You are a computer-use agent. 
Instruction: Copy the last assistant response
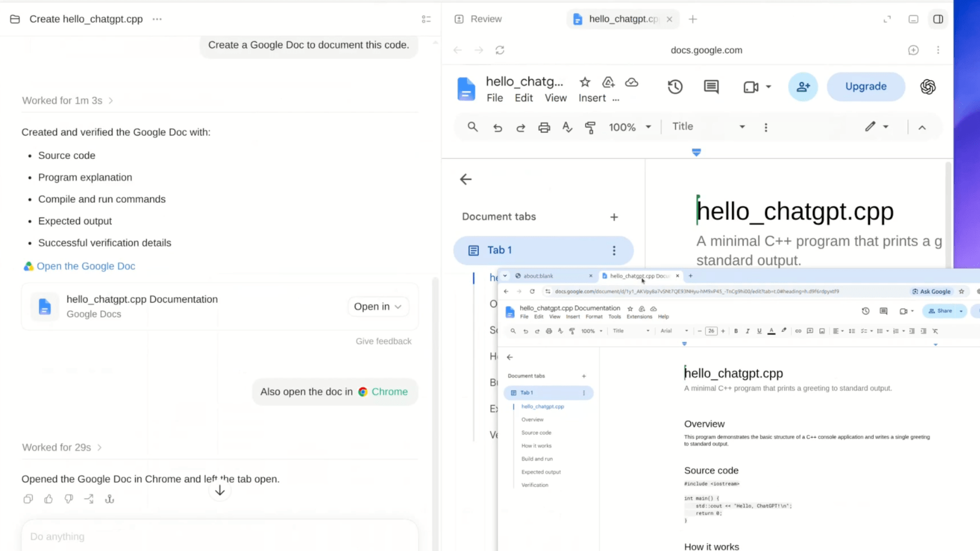tap(28, 499)
